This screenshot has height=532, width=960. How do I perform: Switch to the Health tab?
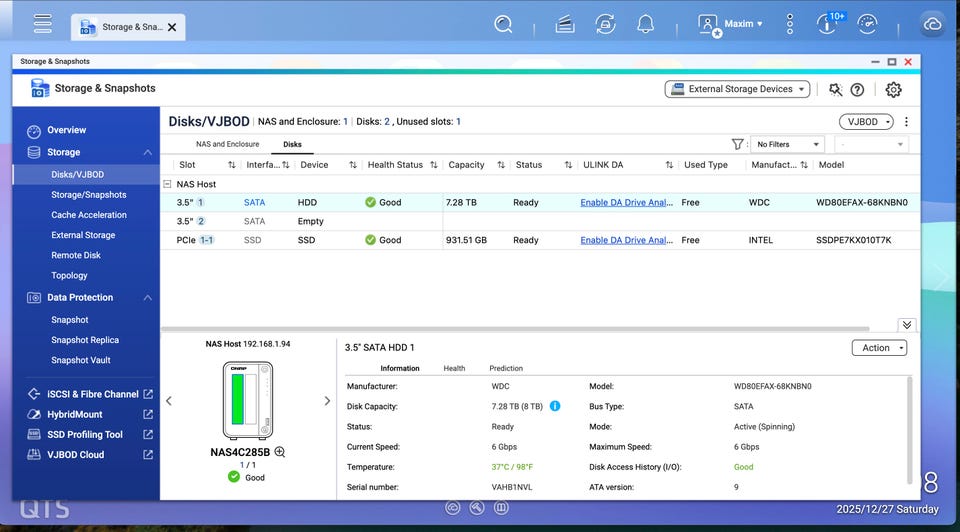[454, 368]
